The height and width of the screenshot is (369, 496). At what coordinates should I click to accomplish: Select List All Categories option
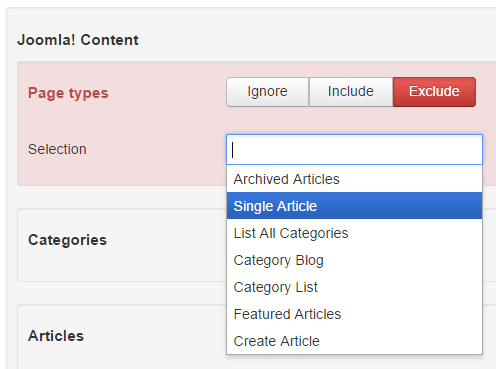354,233
